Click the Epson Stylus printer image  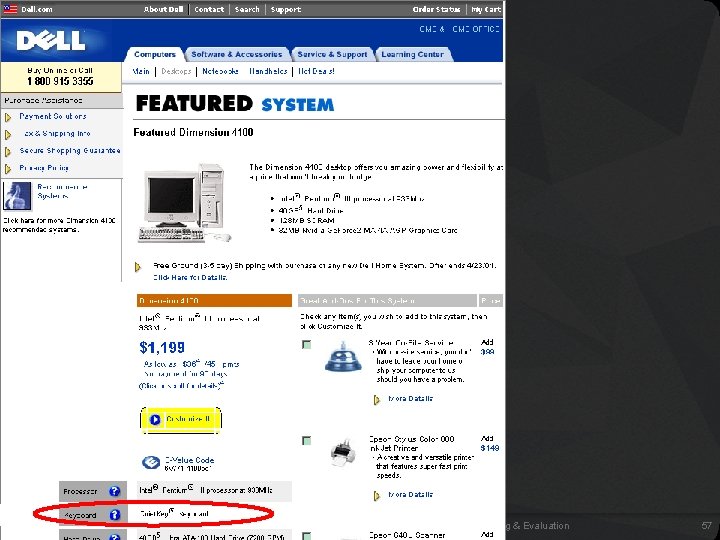pos(343,453)
